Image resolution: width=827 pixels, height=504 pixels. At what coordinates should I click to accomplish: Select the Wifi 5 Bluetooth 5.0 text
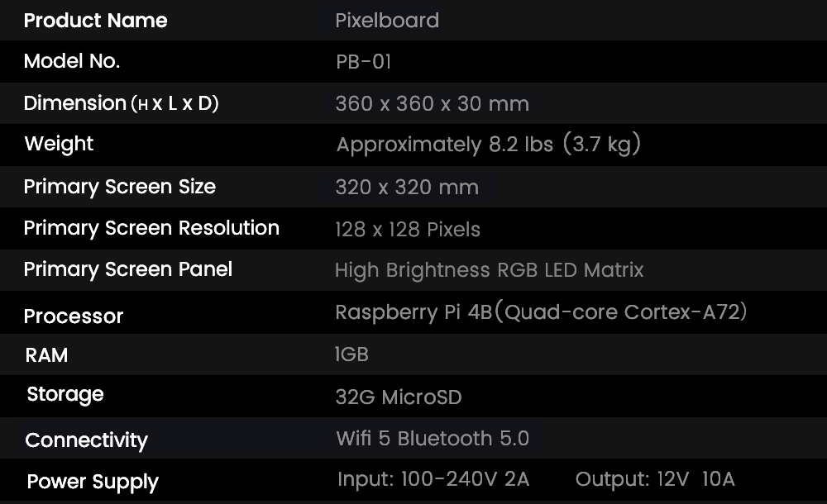click(x=433, y=439)
